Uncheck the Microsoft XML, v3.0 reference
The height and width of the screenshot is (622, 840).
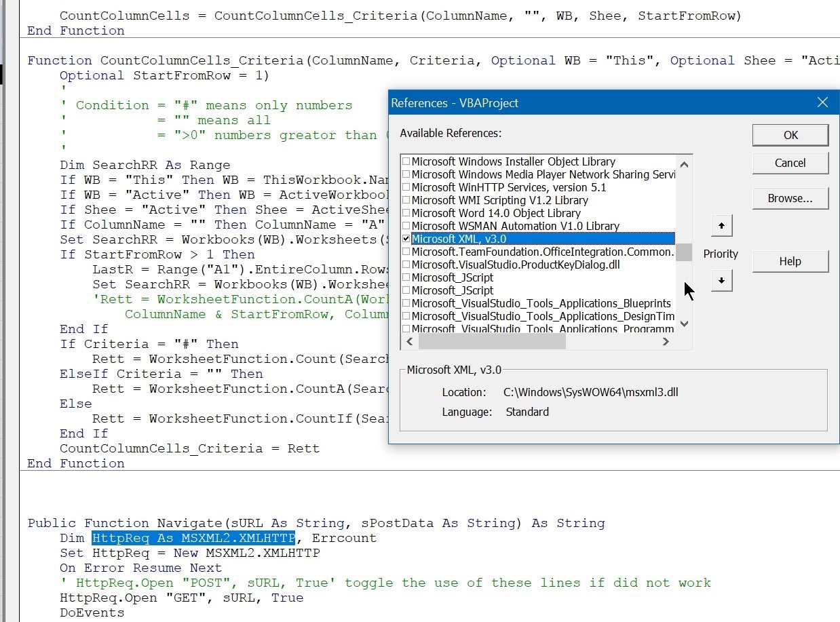[x=406, y=239]
